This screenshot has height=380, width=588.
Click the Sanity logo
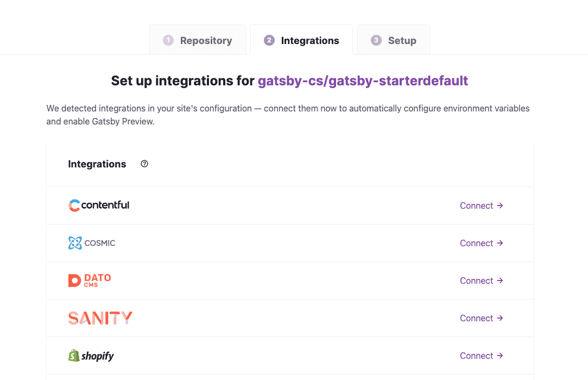100,318
